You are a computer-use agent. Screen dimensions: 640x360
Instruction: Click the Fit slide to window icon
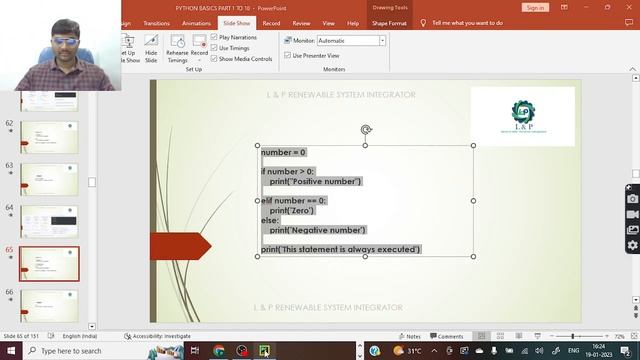click(634, 336)
